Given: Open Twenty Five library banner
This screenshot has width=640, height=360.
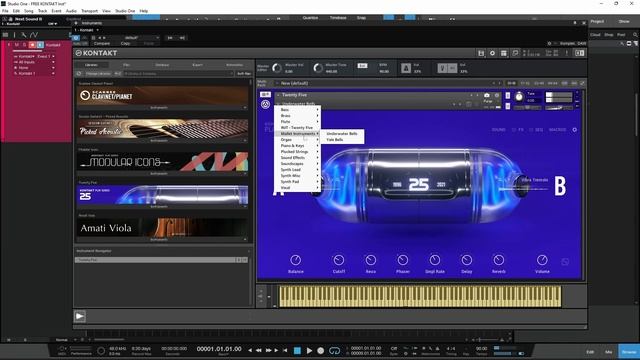Looking at the screenshot, I should point(162,194).
